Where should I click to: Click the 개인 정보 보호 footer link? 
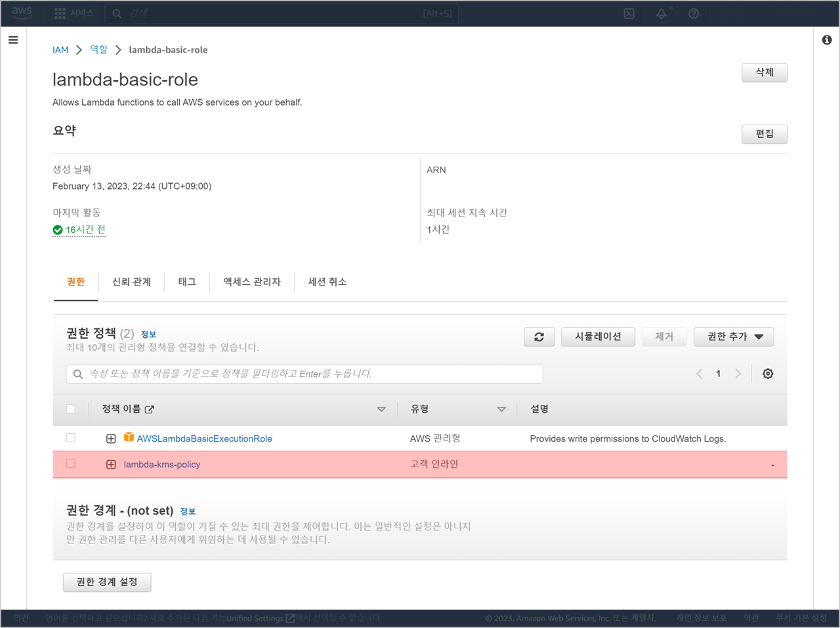[701, 618]
